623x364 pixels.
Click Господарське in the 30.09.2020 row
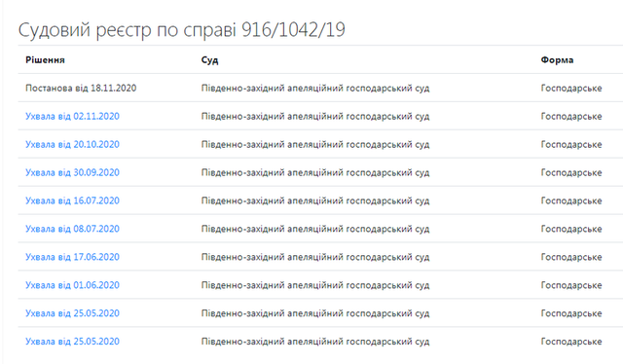pos(571,173)
